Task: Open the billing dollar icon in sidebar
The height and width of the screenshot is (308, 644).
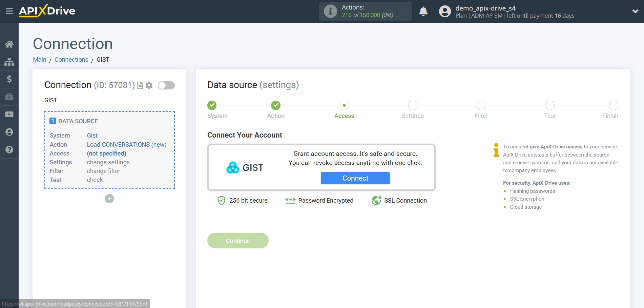Action: click(x=9, y=79)
